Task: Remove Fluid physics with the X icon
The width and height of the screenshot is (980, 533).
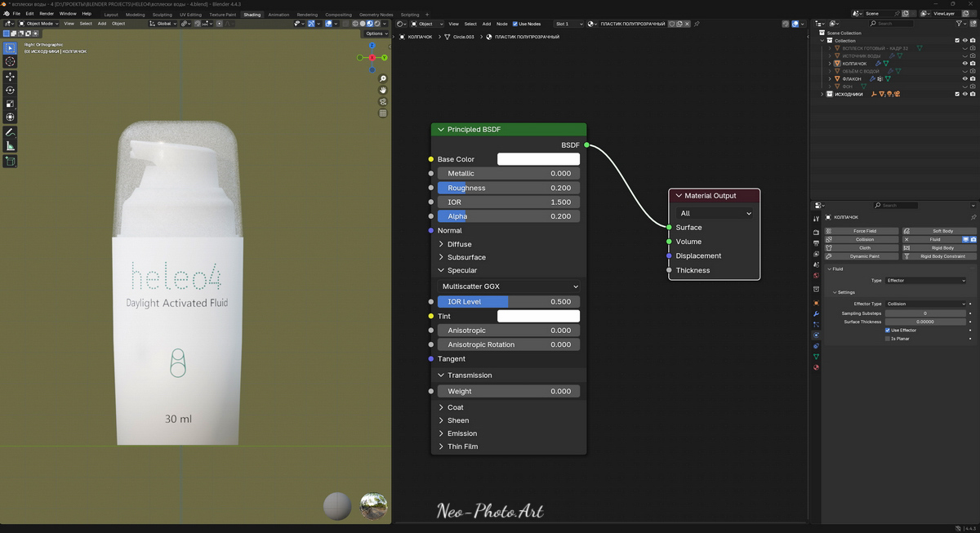Action: click(906, 239)
